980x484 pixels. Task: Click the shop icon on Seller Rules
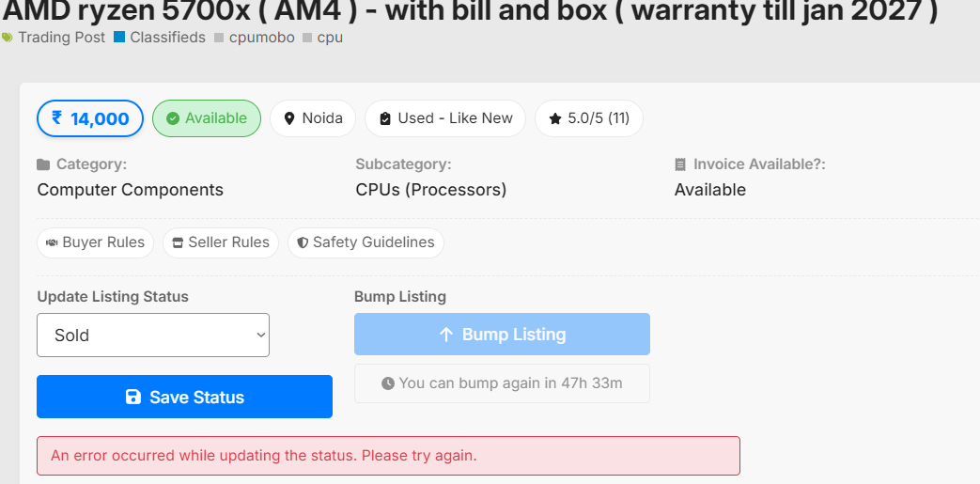click(x=178, y=242)
